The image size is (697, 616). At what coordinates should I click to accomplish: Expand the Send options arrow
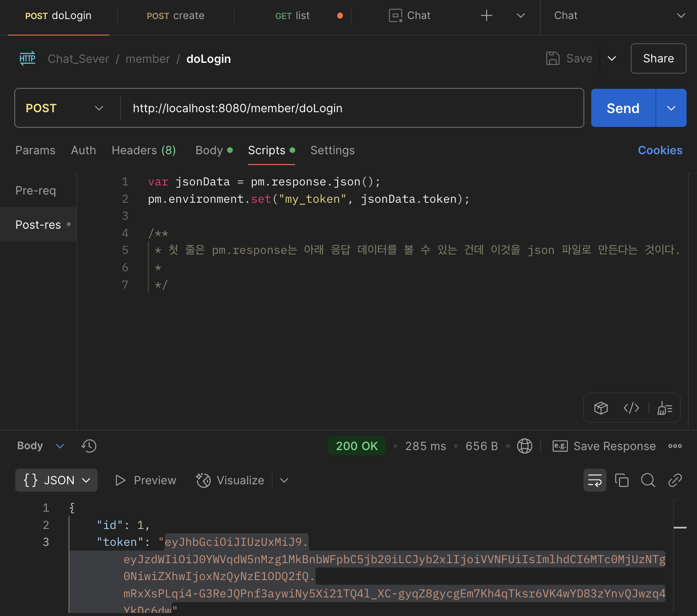point(671,108)
